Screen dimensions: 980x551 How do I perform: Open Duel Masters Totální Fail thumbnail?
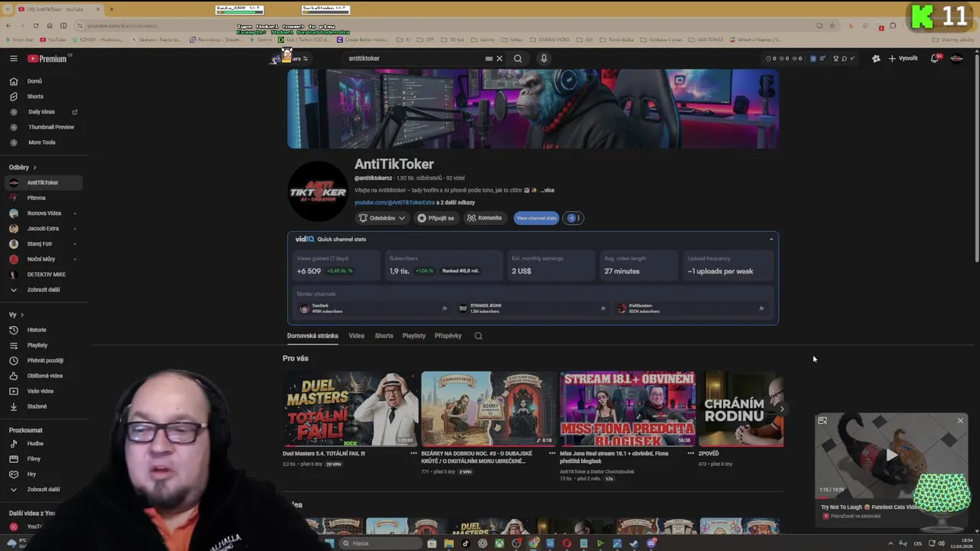point(351,409)
